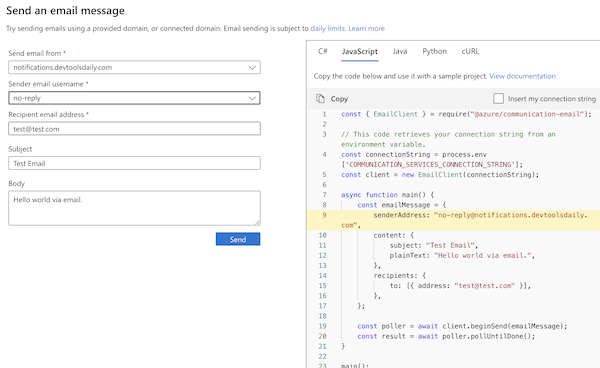Viewport: 600px width, 368px height.
Task: Click the Body textarea resize handle
Action: click(257, 222)
